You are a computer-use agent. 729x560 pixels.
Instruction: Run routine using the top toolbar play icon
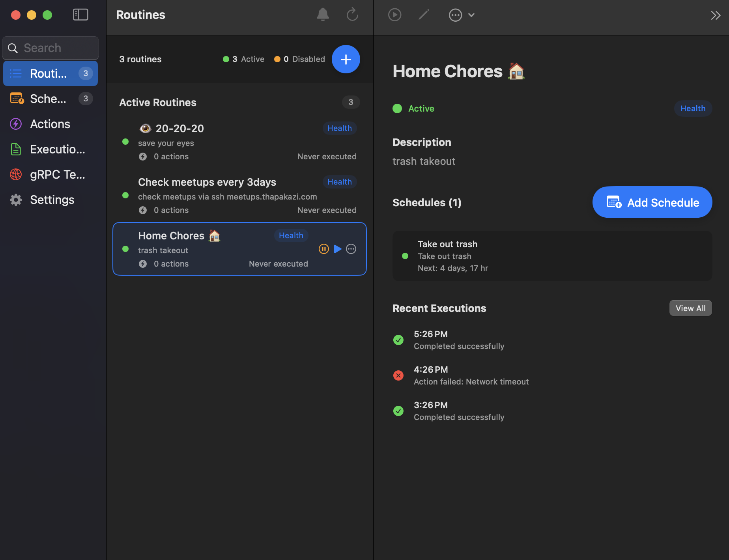click(394, 15)
